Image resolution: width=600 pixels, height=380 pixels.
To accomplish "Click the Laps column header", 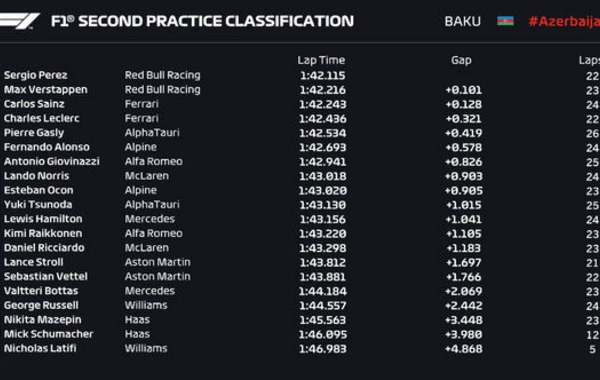I will coord(589,60).
